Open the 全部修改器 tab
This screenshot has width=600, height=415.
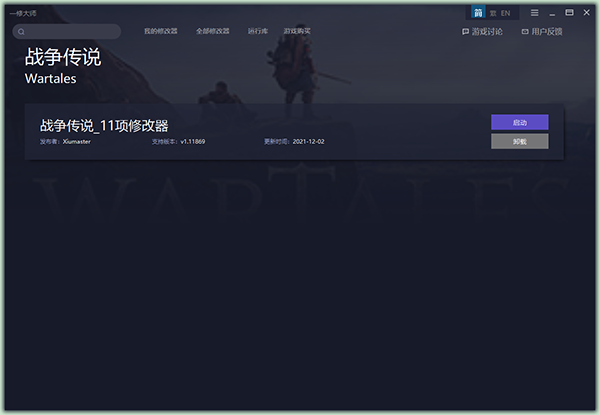coord(213,31)
